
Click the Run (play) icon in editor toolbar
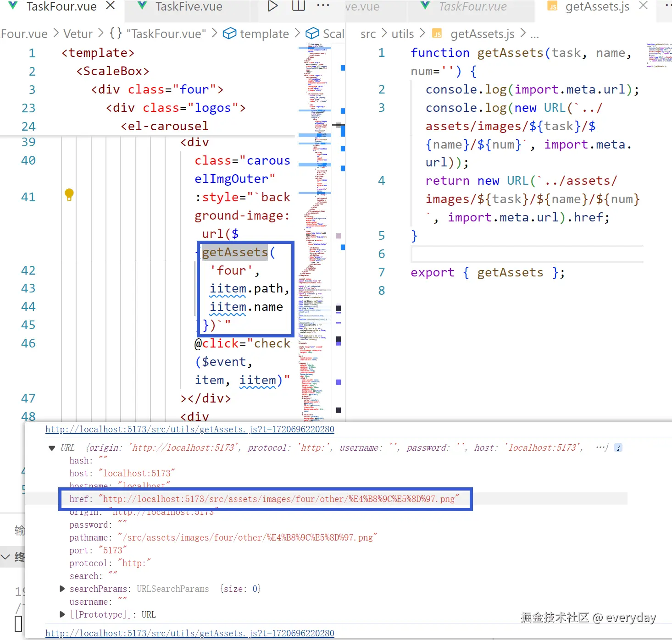[x=272, y=6]
